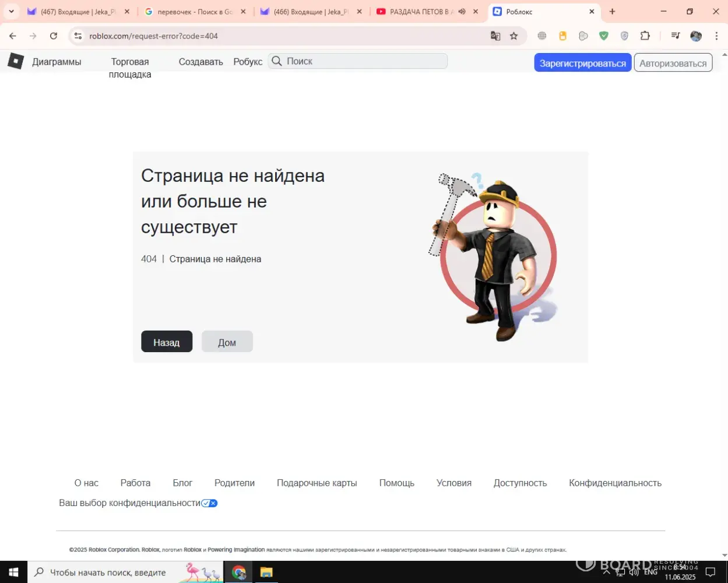Open the Chrome profile avatar icon
This screenshot has height=583, width=728.
pyautogui.click(x=696, y=36)
